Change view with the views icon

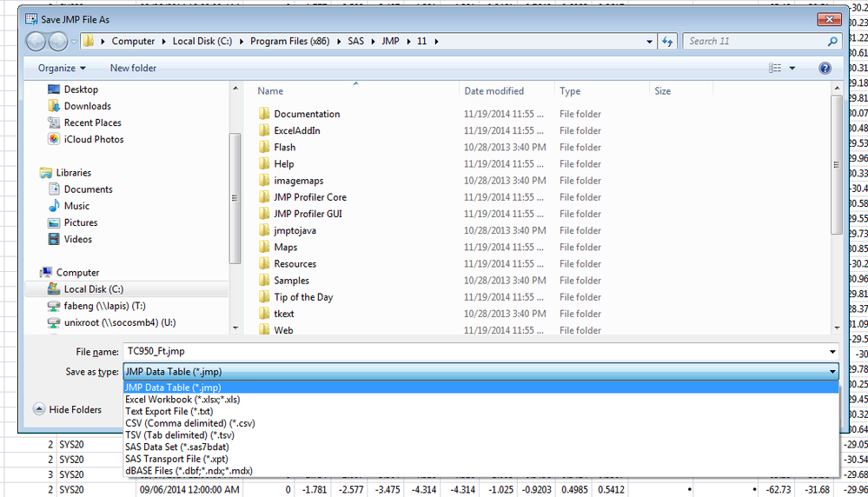tap(775, 68)
